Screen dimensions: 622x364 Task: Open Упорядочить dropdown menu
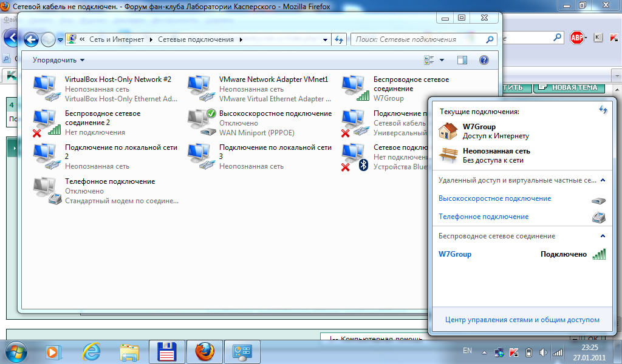pos(59,60)
